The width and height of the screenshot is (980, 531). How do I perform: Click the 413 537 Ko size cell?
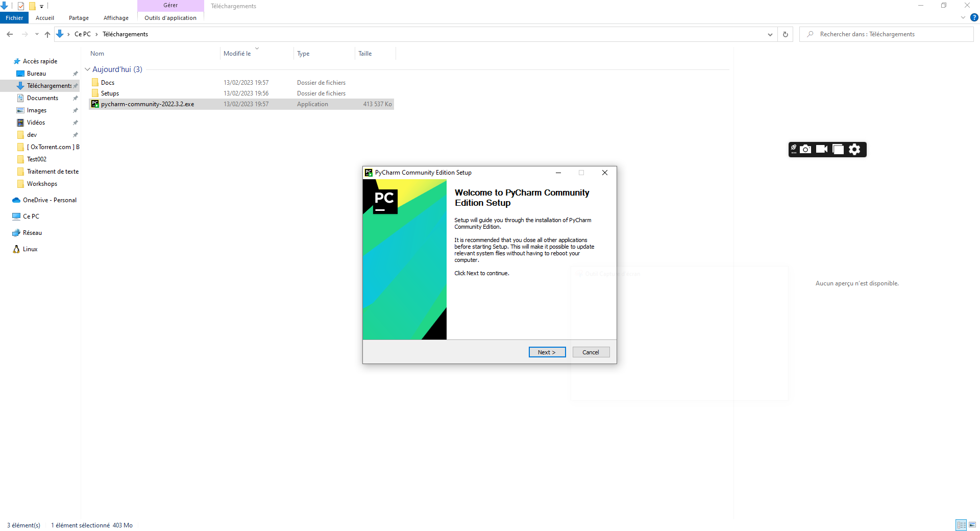tap(377, 104)
